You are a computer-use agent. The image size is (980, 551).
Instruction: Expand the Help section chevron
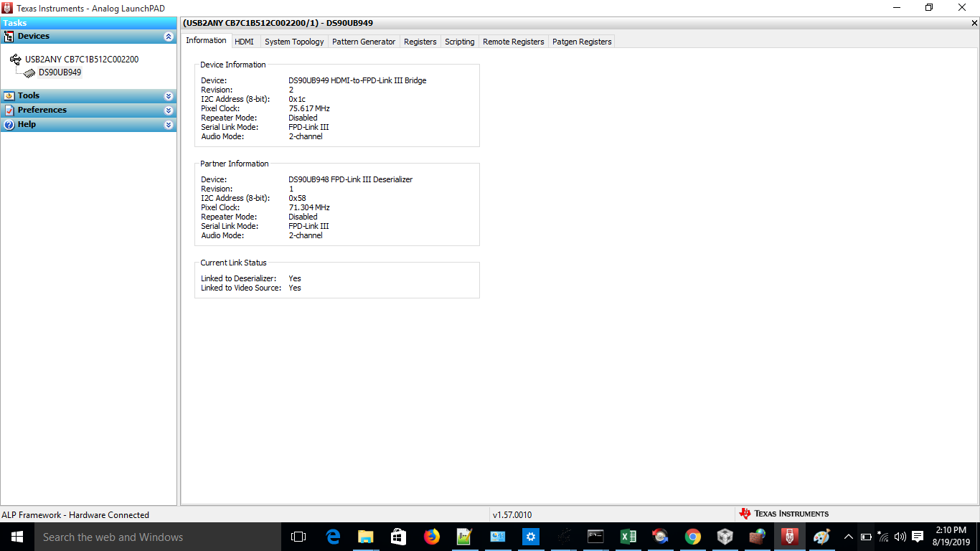(169, 125)
